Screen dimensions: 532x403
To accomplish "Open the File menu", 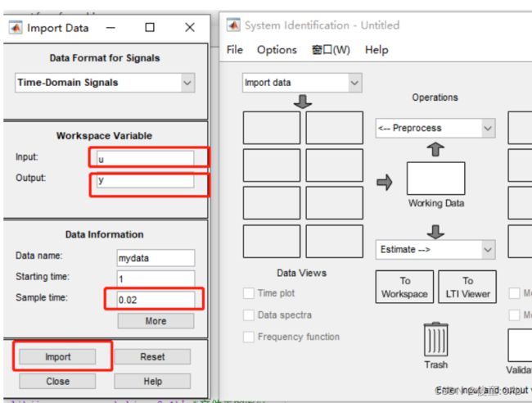I will [x=234, y=50].
